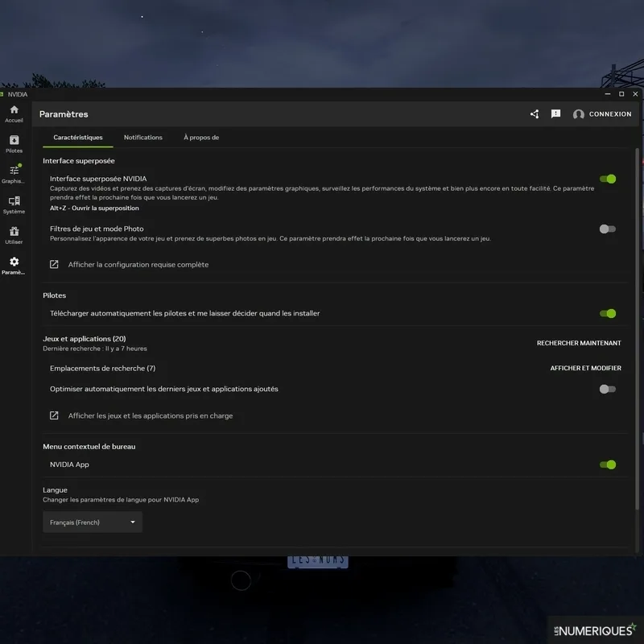The height and width of the screenshot is (644, 644).
Task: Open Afficher les jeux et applications pris en charge
Action: 151,416
